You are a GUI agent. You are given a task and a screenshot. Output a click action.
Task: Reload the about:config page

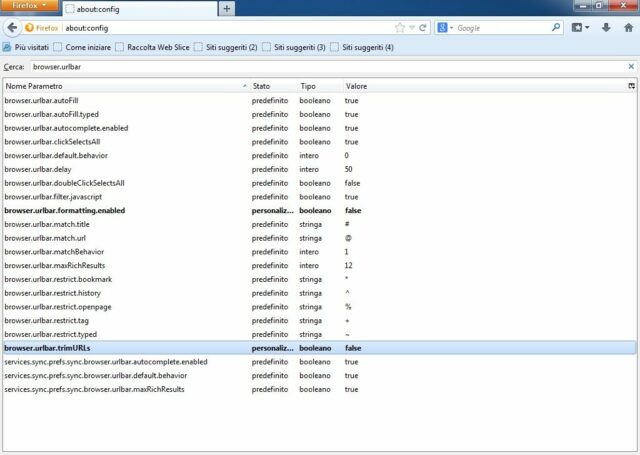pos(423,28)
